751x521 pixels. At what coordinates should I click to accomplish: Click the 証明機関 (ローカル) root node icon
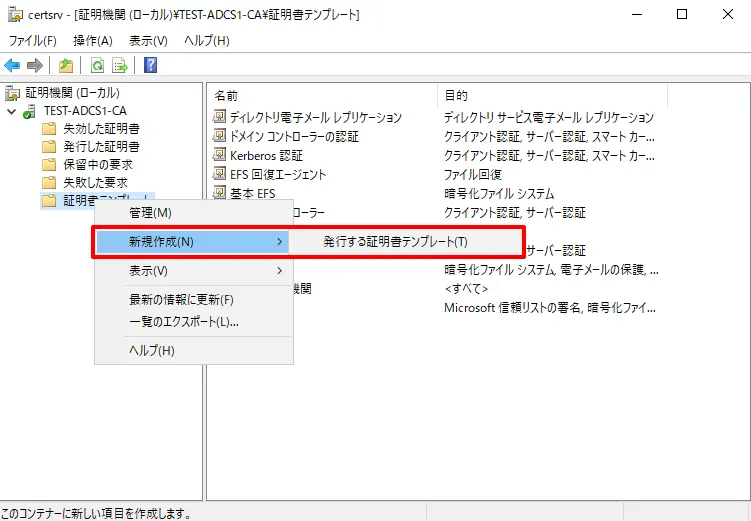[x=13, y=93]
